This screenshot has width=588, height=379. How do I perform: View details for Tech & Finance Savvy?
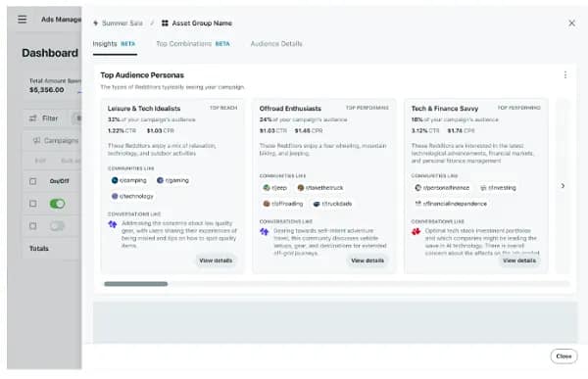519,261
